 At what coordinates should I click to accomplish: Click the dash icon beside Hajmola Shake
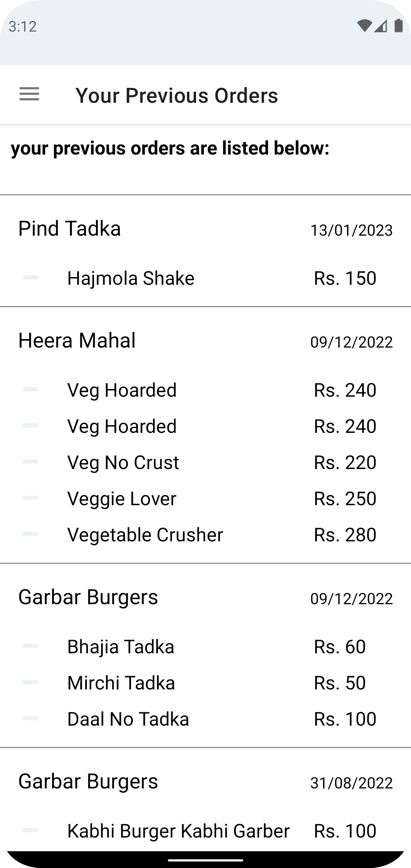click(x=30, y=278)
